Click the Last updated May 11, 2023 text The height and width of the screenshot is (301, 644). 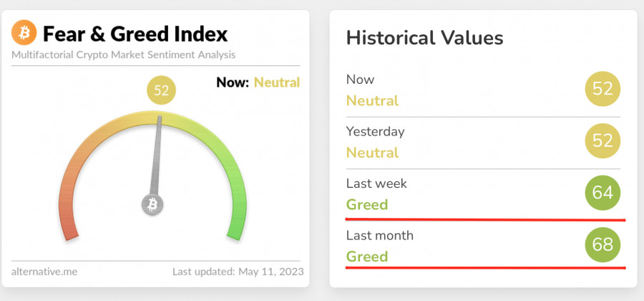point(238,272)
